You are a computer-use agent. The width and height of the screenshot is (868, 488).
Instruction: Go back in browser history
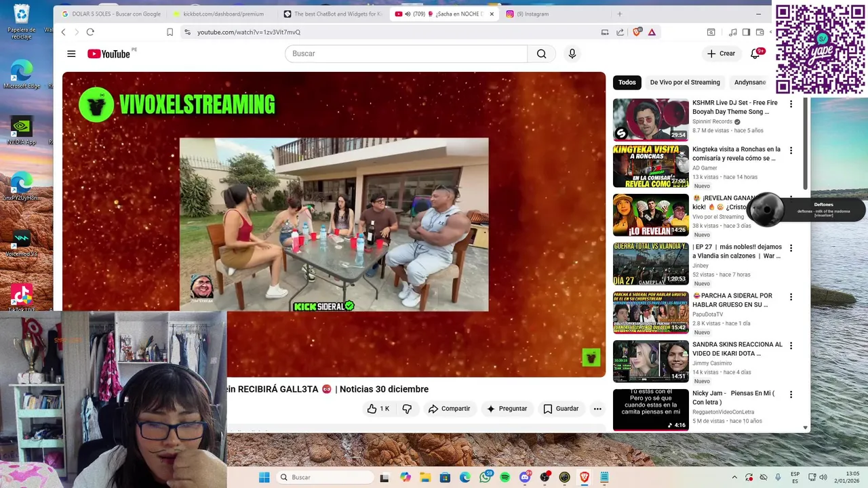click(x=63, y=32)
